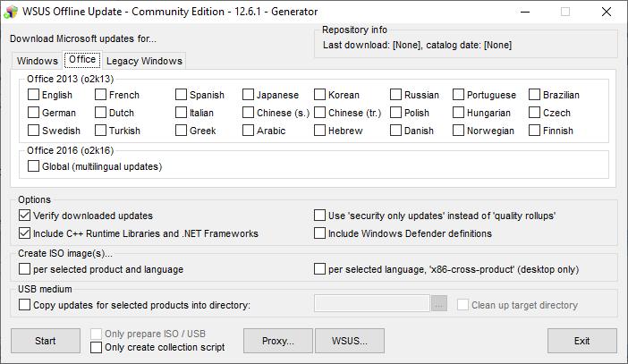
Task: Close the WSUS Offline Update window
Action: pos(607,12)
